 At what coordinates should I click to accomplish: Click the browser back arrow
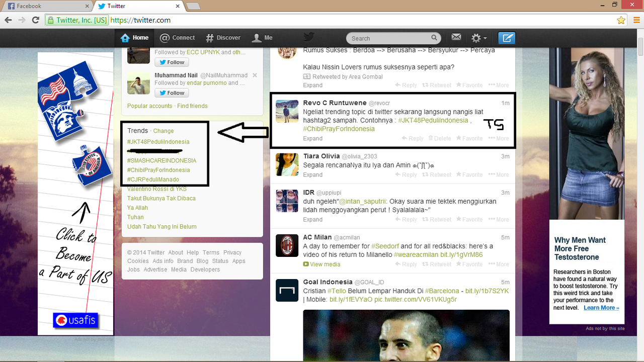[x=8, y=20]
